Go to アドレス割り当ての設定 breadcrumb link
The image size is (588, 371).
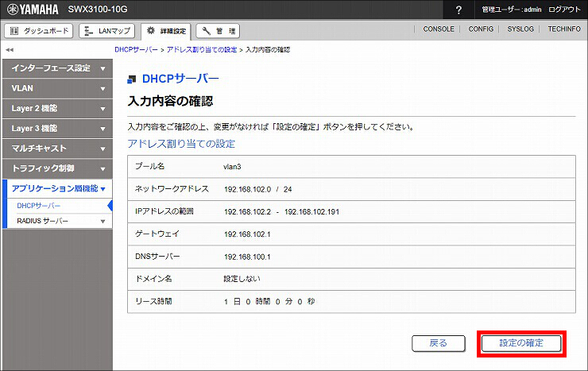point(202,50)
